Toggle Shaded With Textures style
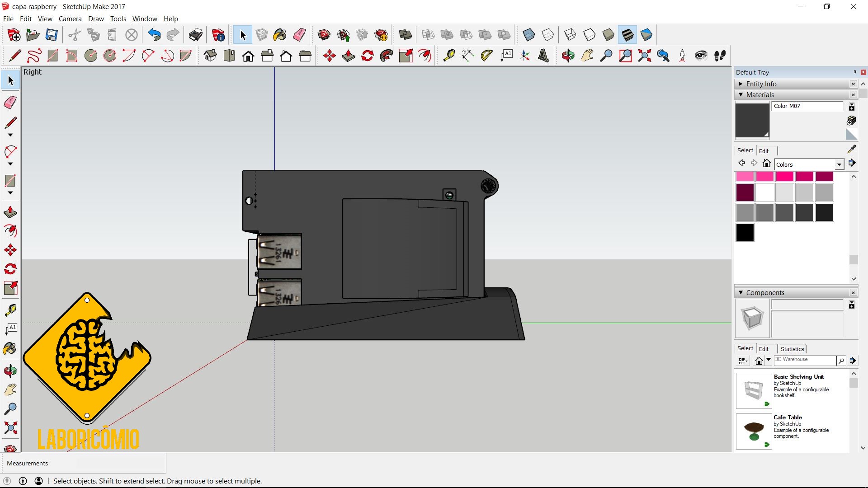The width and height of the screenshot is (868, 488). [x=627, y=35]
